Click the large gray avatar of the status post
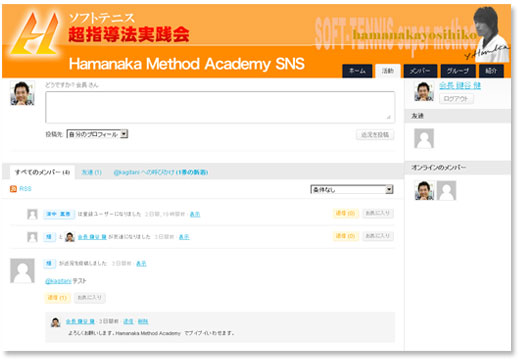This screenshot has width=520, height=361. tap(22, 271)
